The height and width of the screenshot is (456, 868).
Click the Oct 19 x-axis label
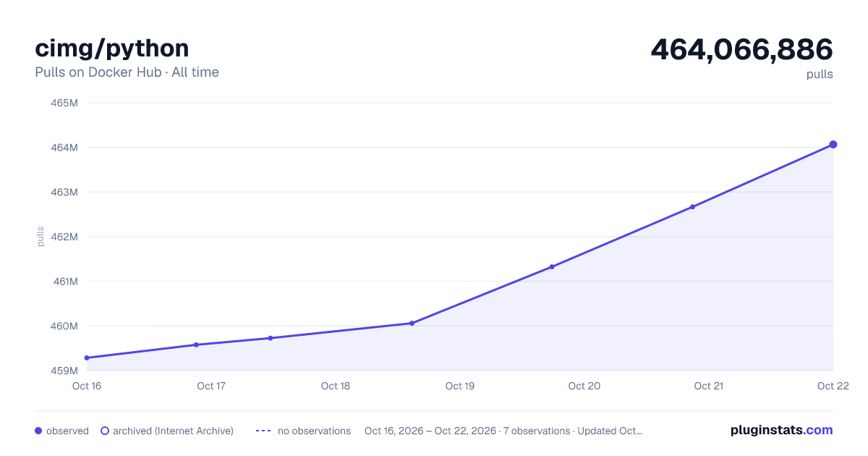[460, 386]
